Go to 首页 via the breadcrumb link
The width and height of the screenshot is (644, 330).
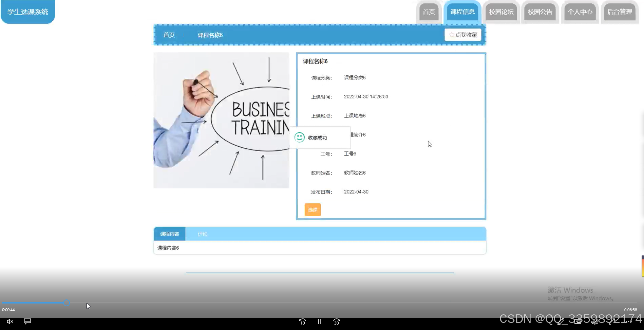(x=169, y=35)
